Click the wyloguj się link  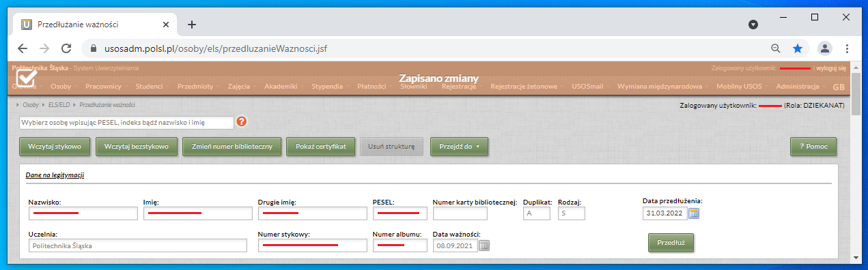pyautogui.click(x=831, y=68)
